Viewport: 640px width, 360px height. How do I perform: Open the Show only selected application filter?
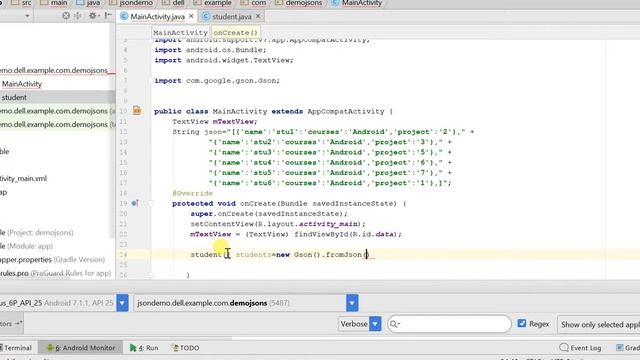point(599,324)
